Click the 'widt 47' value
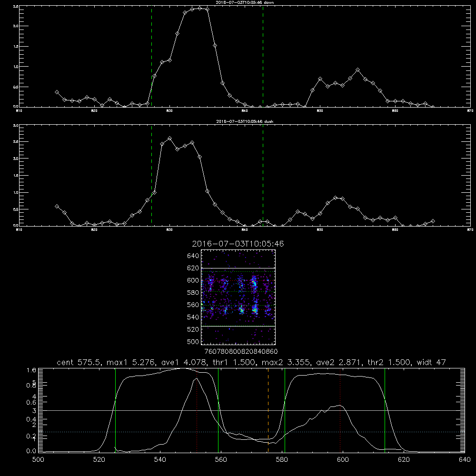This screenshot has height=476, width=476. tap(431, 362)
